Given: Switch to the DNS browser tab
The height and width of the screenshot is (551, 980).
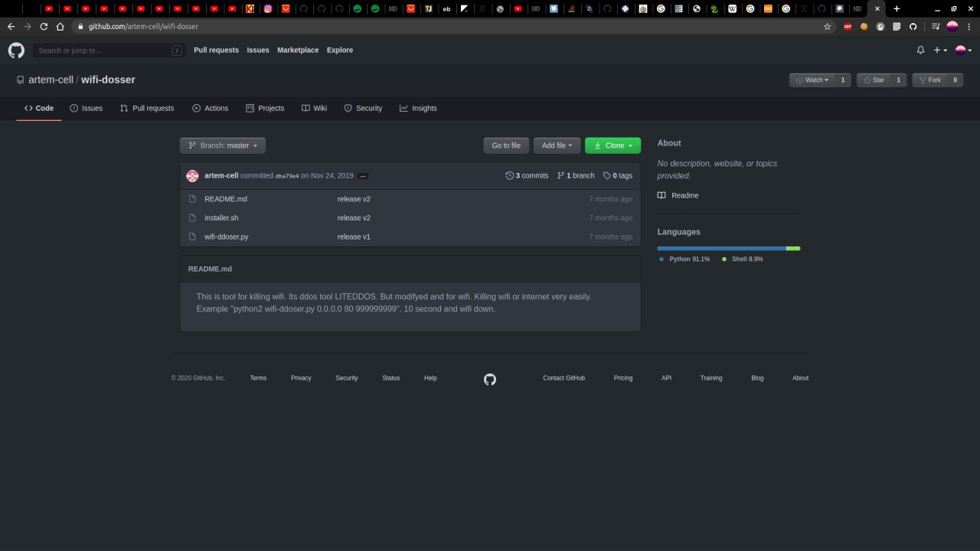Looking at the screenshot, I should [x=768, y=8].
